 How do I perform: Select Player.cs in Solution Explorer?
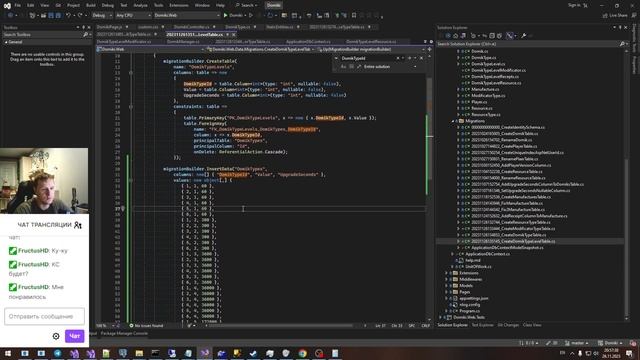(479, 102)
